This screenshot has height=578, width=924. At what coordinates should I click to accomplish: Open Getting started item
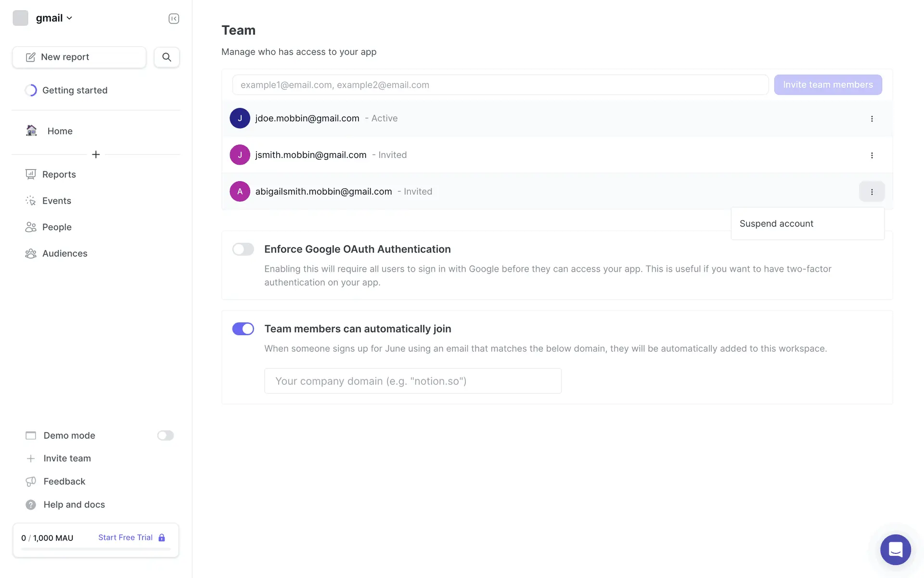coord(75,90)
